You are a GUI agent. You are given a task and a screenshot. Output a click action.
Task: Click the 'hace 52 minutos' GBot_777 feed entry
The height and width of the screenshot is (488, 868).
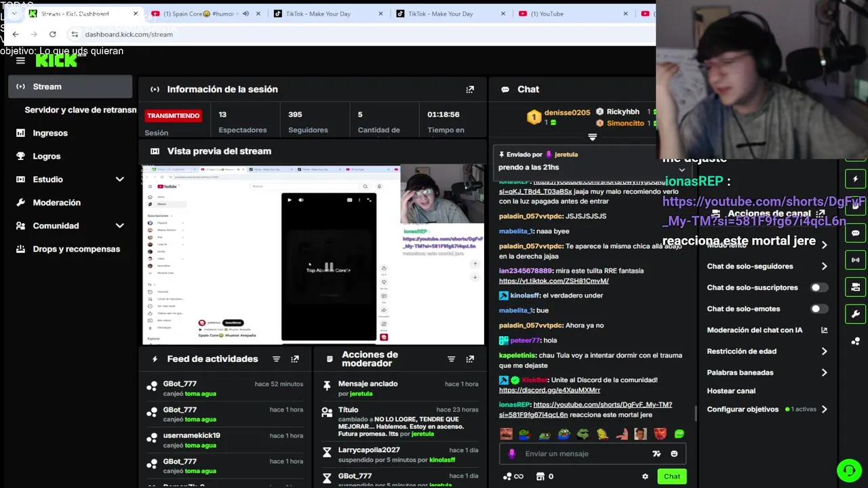[x=225, y=388]
